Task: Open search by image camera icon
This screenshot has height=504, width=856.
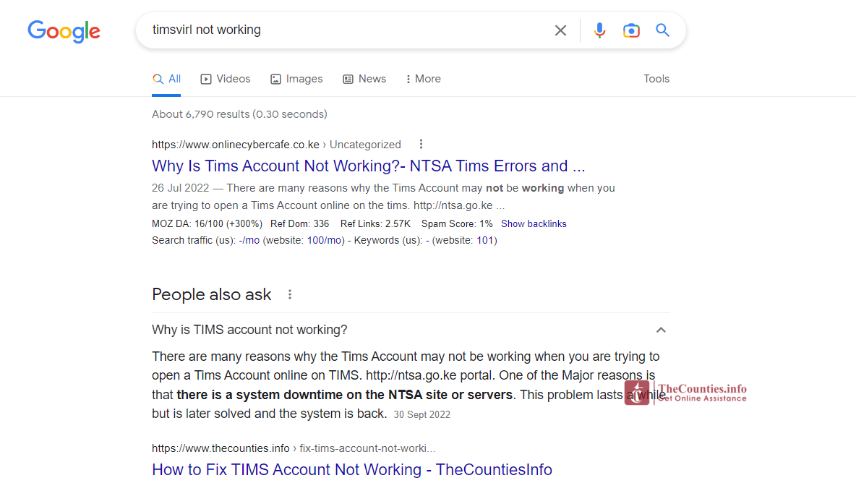Action: (x=631, y=30)
